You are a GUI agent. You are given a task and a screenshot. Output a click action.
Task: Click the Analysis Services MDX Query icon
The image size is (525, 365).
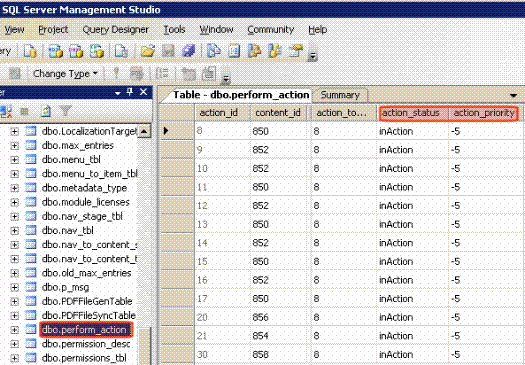pos(55,51)
